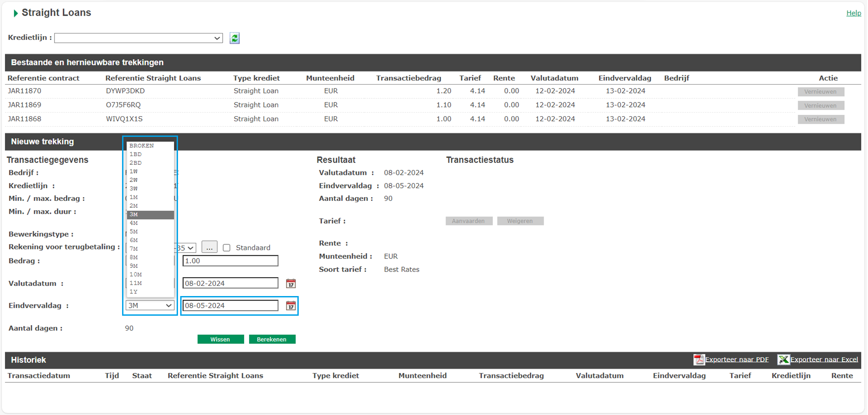
Task: Click the green refresh icon beside Kredietlijn
Action: [x=234, y=38]
